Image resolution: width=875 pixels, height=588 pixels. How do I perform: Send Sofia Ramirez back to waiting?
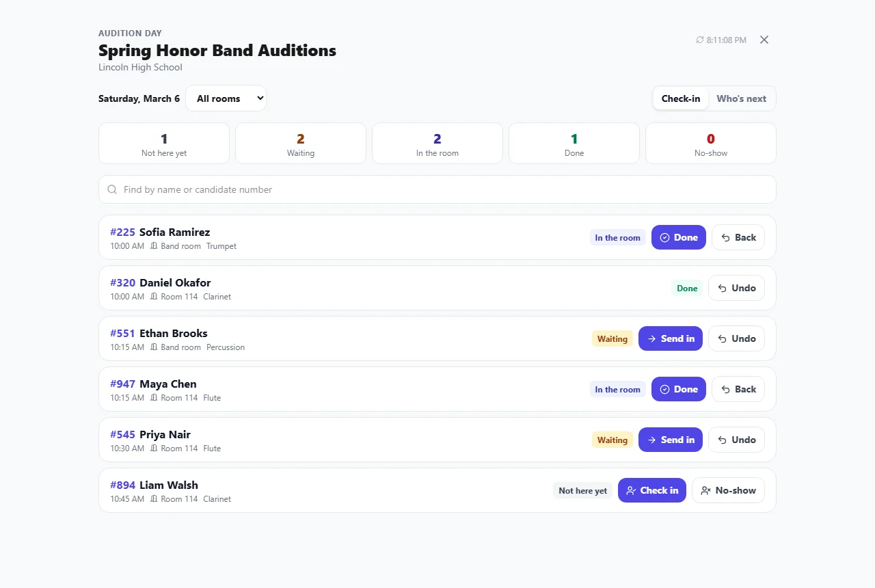738,237
